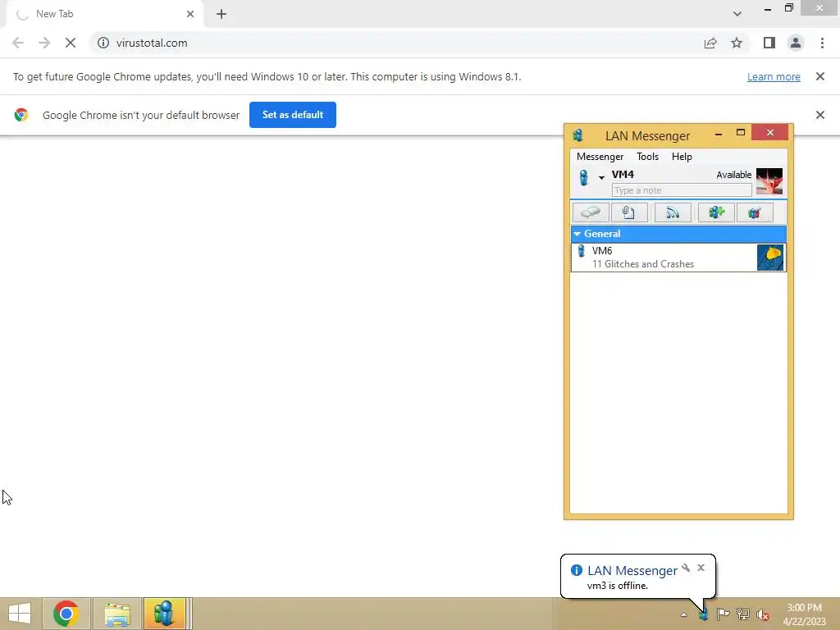Click the Public Chat toolbar icon
840x630 pixels.
(755, 212)
